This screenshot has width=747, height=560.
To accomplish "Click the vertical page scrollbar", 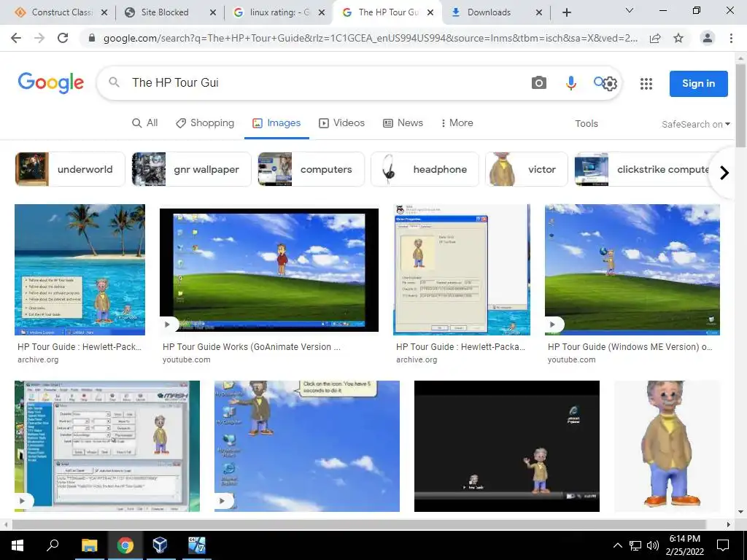I will (x=740, y=105).
